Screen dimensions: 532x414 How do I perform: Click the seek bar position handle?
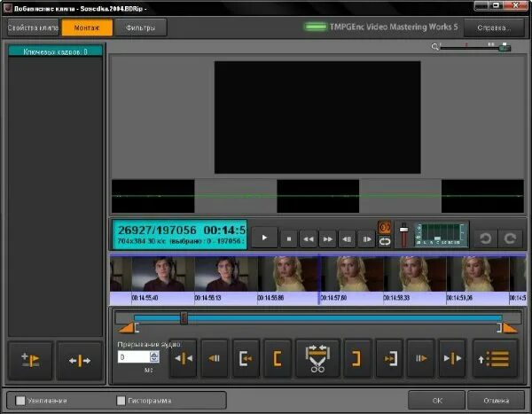click(184, 318)
